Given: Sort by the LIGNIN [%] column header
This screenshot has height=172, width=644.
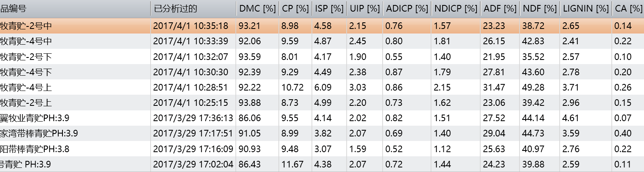Looking at the screenshot, I should [x=586, y=9].
